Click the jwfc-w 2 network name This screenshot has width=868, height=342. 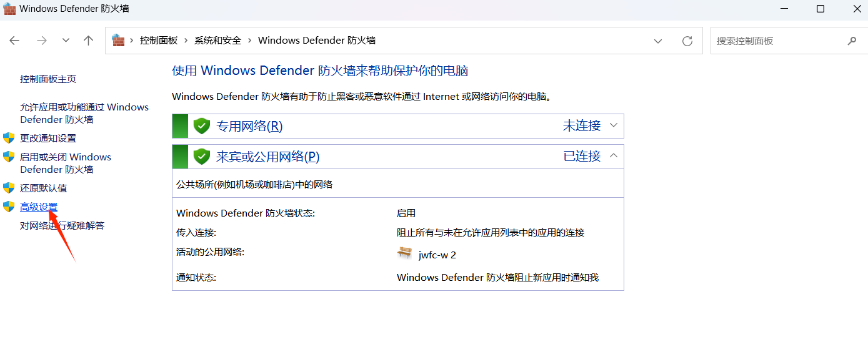point(437,255)
